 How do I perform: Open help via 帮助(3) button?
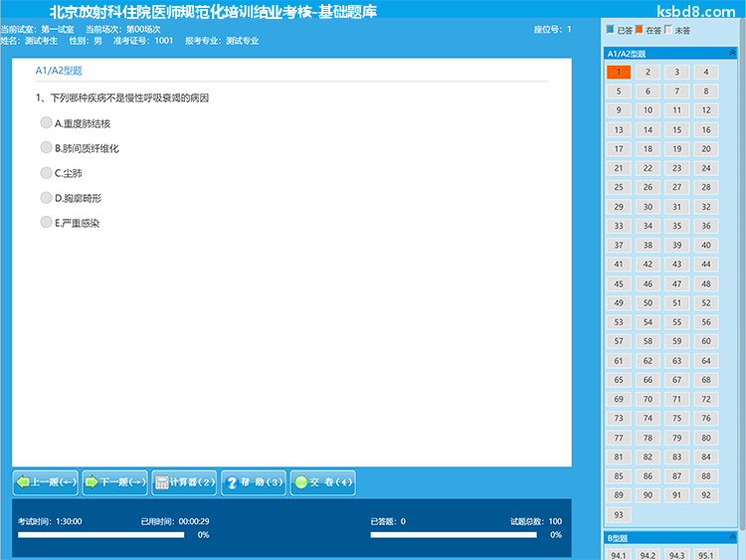tap(254, 482)
